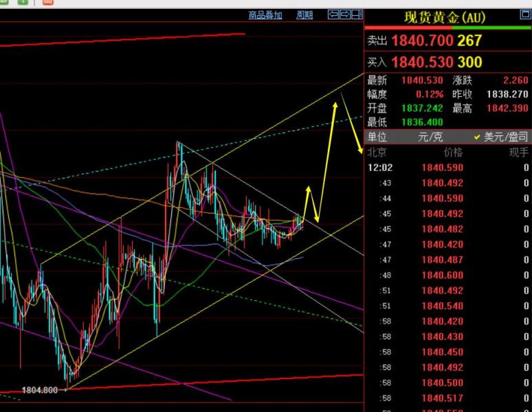532x412 pixels.
Task: Click the 卖出 sell price 1840.700
Action: (422, 41)
